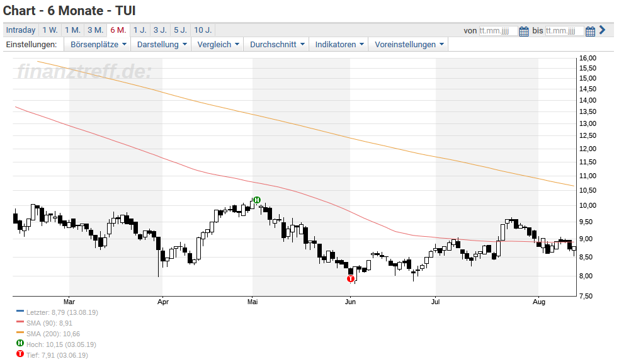Switch to 1 M. timeframe
The width and height of the screenshot is (619, 364).
click(72, 30)
